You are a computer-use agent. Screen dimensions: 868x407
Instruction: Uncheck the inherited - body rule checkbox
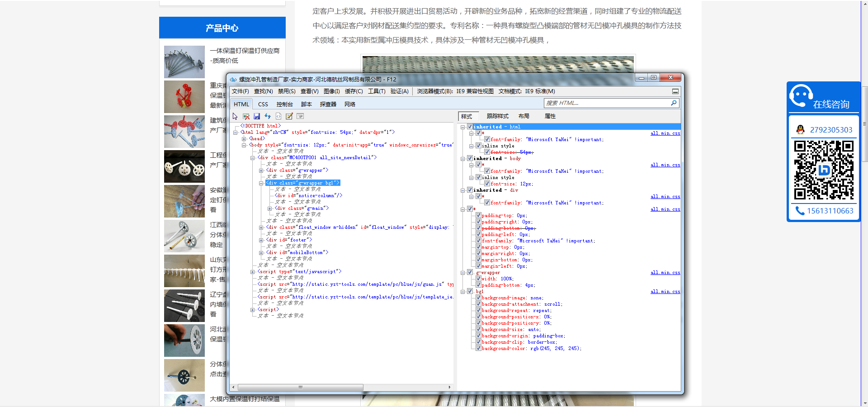click(470, 159)
